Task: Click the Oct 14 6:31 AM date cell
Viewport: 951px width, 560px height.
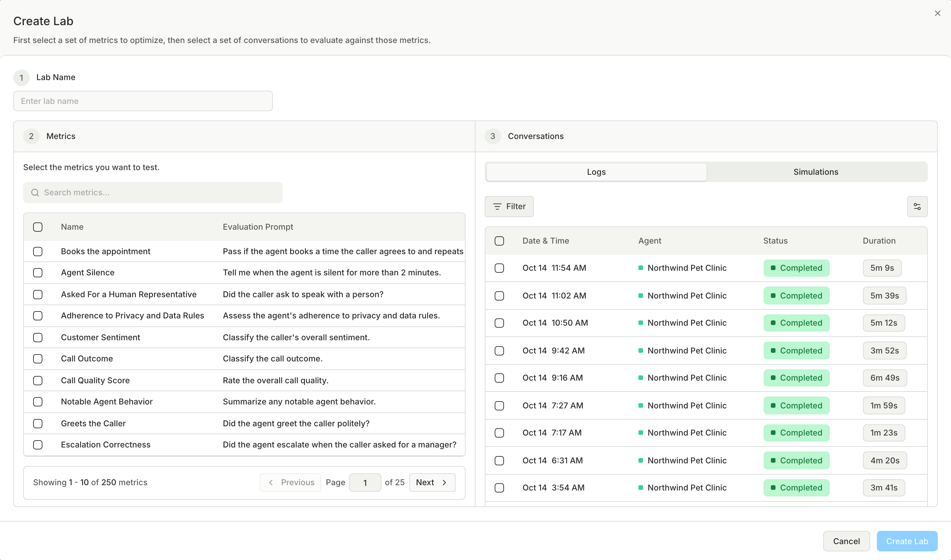Action: point(553,460)
